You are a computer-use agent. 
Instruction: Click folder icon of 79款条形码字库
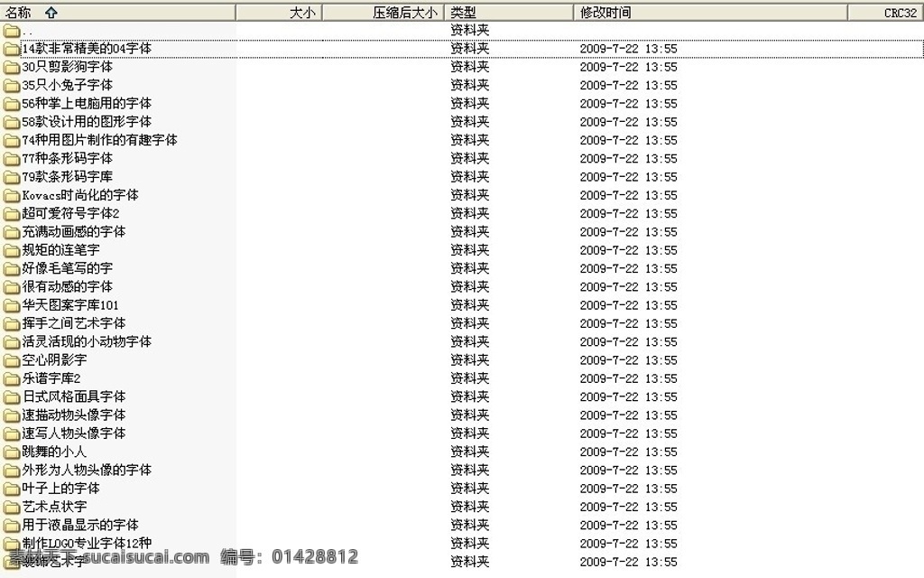click(x=11, y=177)
